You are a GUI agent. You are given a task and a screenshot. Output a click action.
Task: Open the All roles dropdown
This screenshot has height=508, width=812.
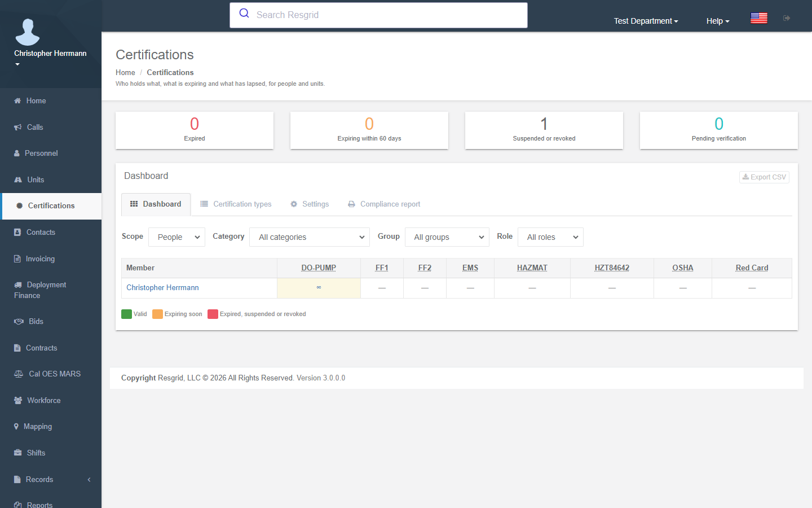pyautogui.click(x=550, y=237)
